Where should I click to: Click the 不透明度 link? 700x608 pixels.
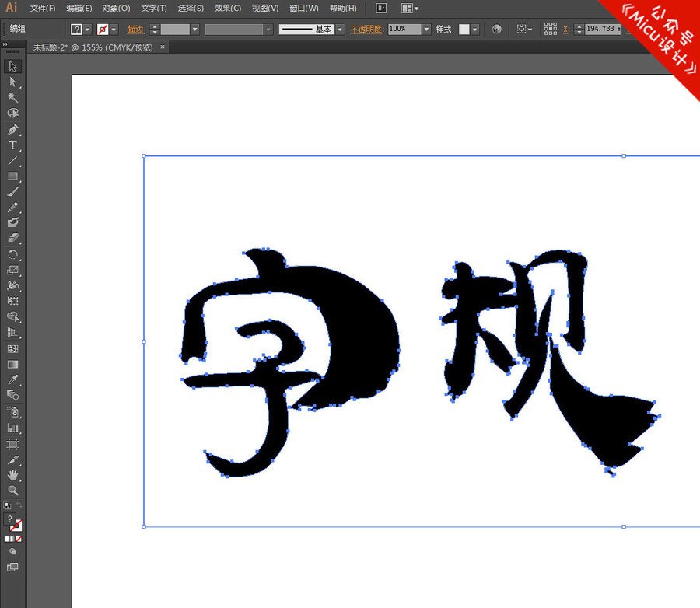(367, 29)
